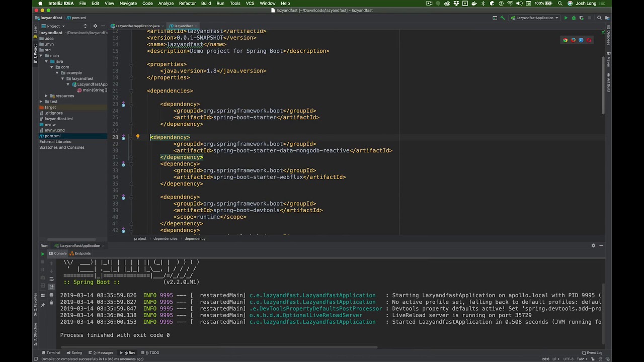Start debugging with the bug icon
644x362 pixels.
[574, 18]
